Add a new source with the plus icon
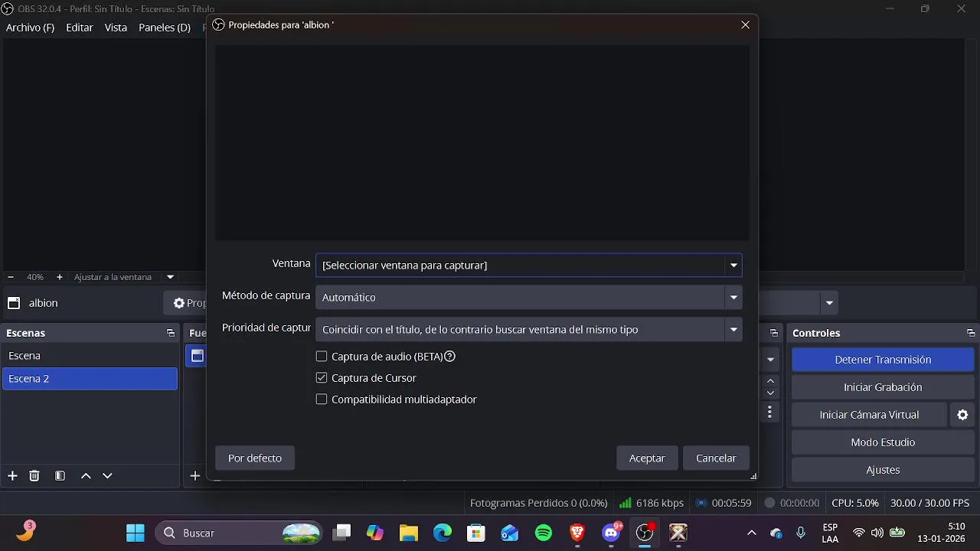The height and width of the screenshot is (551, 980). (x=195, y=476)
